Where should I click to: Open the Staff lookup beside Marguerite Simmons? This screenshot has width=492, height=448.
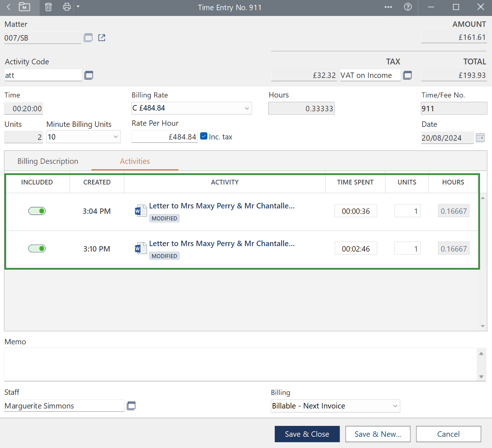131,406
